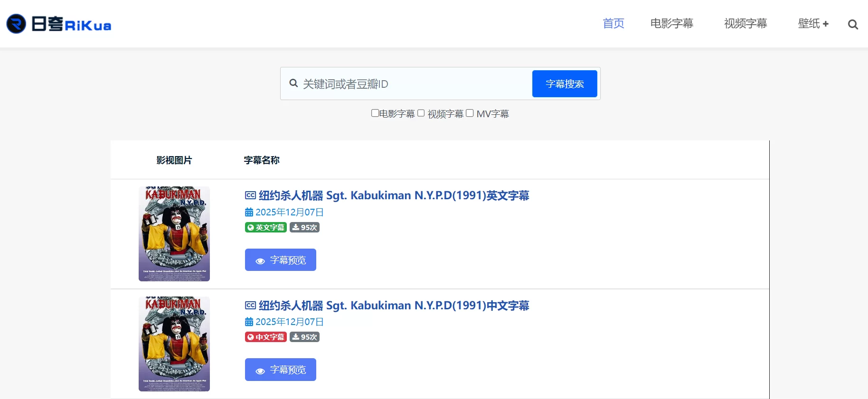The height and width of the screenshot is (399, 868).
Task: Enable the MV字幕 checkbox
Action: (x=470, y=113)
